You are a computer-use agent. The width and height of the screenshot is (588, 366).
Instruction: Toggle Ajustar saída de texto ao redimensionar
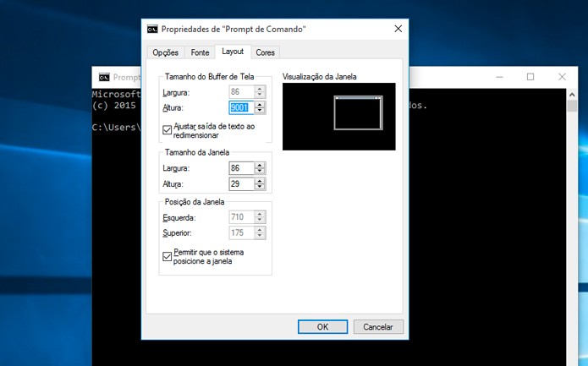[x=168, y=130]
